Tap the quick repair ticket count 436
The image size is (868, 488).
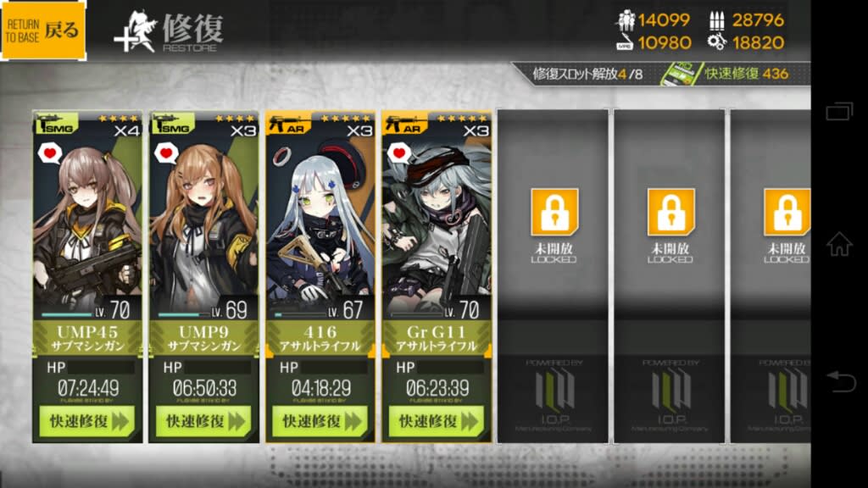coord(775,74)
